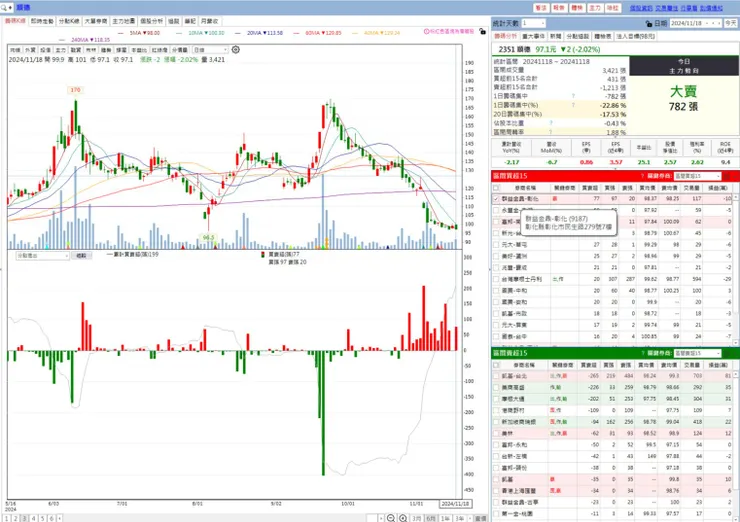Viewport: 740px width, 522px height.
Task: Set chart range to 1年
Action: point(445,518)
